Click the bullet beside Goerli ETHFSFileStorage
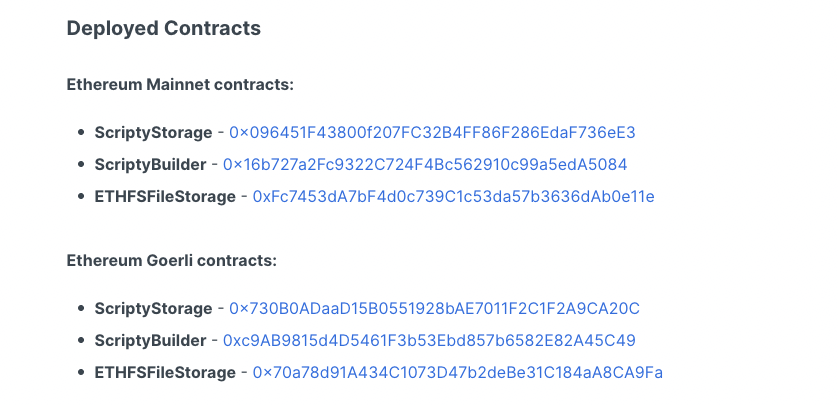 pos(81,372)
